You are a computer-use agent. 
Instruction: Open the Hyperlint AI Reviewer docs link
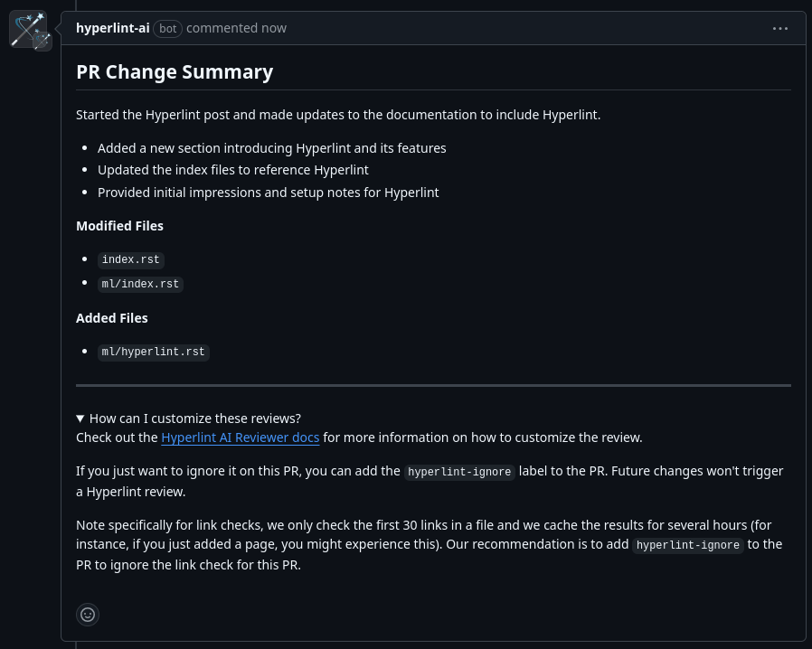coord(241,437)
